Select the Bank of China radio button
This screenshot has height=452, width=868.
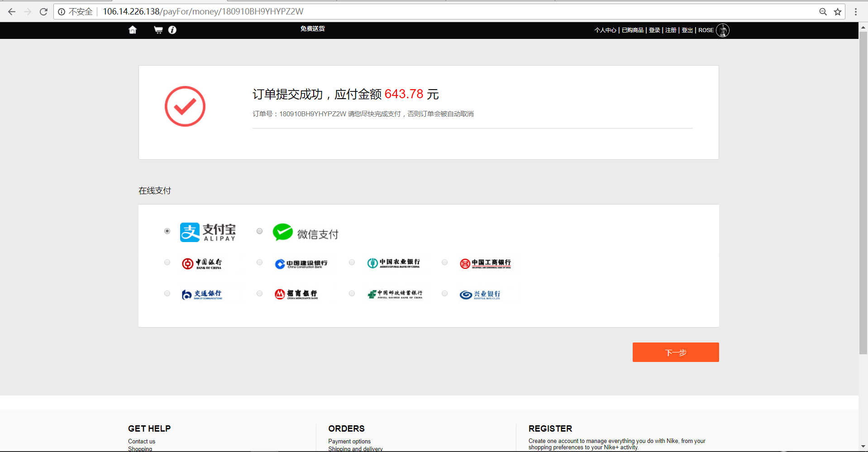(x=167, y=262)
